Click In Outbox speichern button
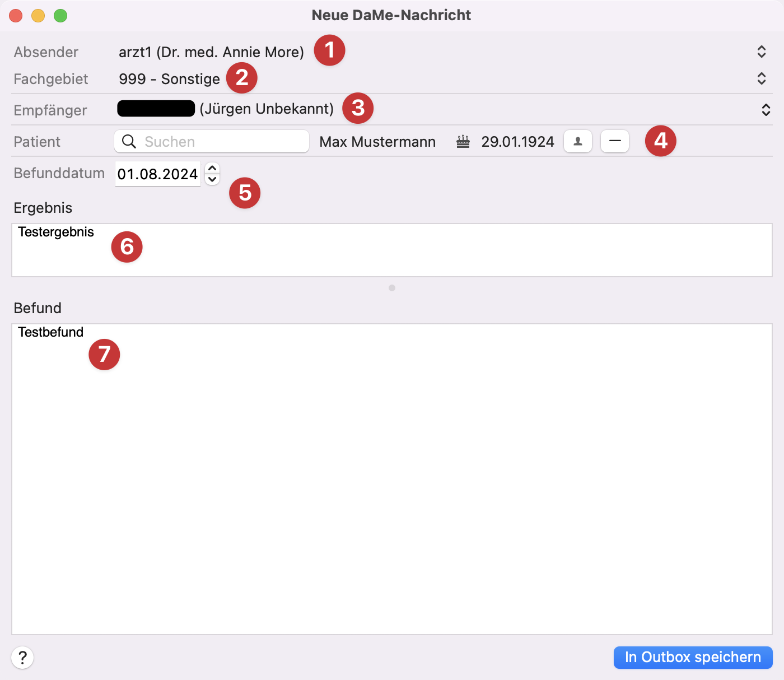 pyautogui.click(x=693, y=657)
